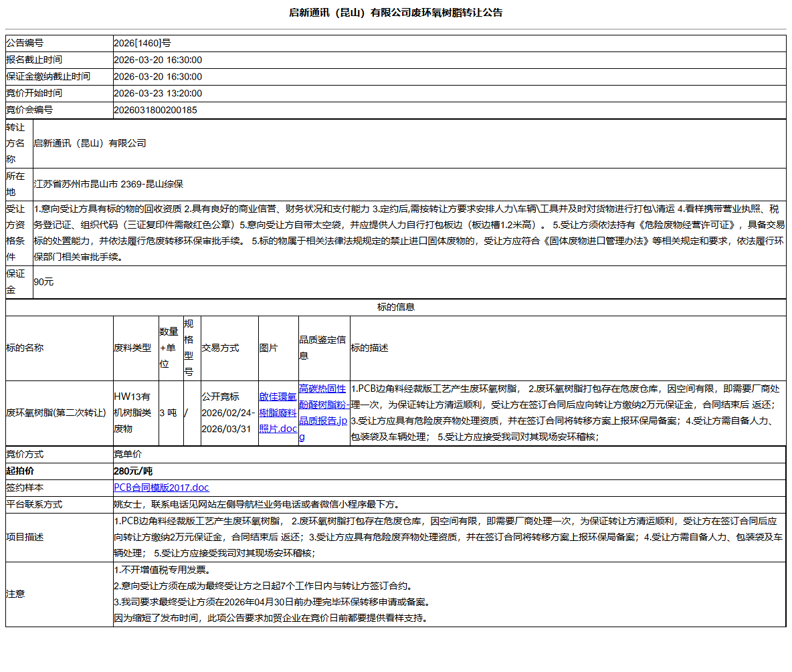The image size is (792, 672).
Task: Download the PCB合同模版2017.doc contract template
Action: (161, 487)
